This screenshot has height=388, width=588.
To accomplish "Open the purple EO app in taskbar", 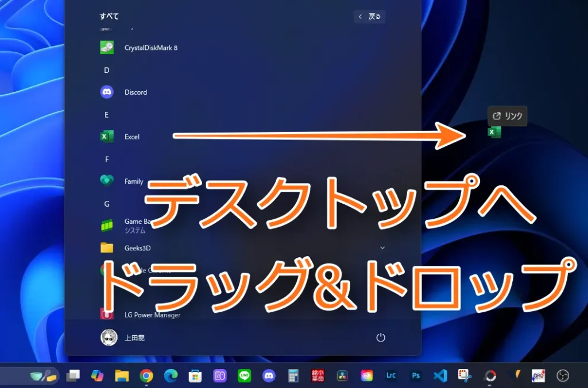I will (x=220, y=375).
